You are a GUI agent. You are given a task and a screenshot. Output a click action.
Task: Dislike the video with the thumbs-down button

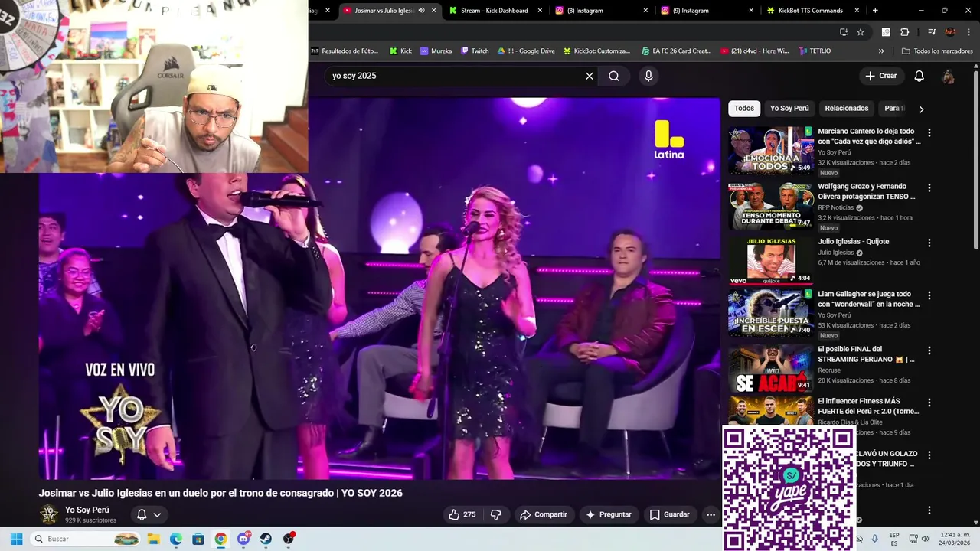pos(495,514)
